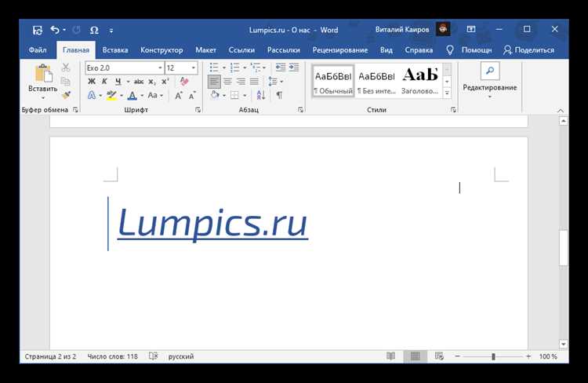
Task: Toggle superscript x² formatting
Action: pos(165,82)
